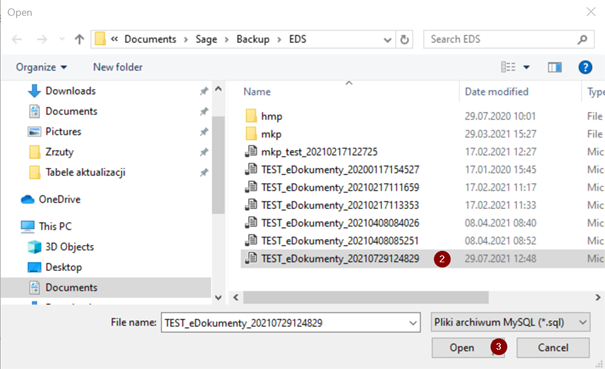Sort by the Name column header
This screenshot has height=369, width=605.
click(257, 92)
